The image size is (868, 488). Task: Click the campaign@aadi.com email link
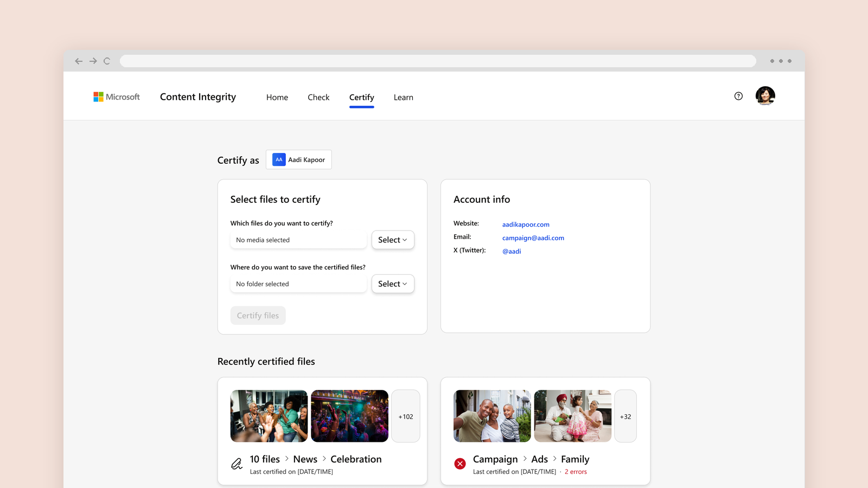(533, 238)
